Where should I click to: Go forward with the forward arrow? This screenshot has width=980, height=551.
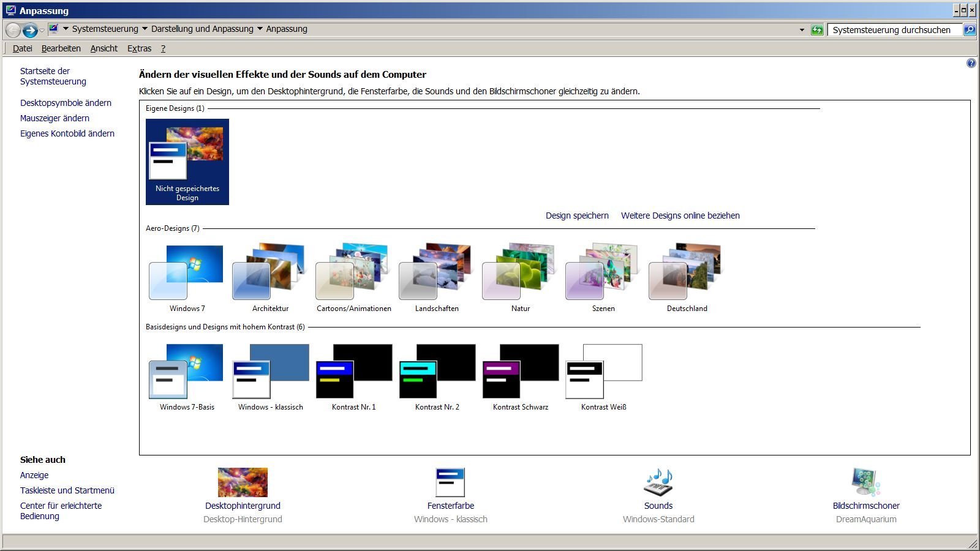[x=30, y=29]
